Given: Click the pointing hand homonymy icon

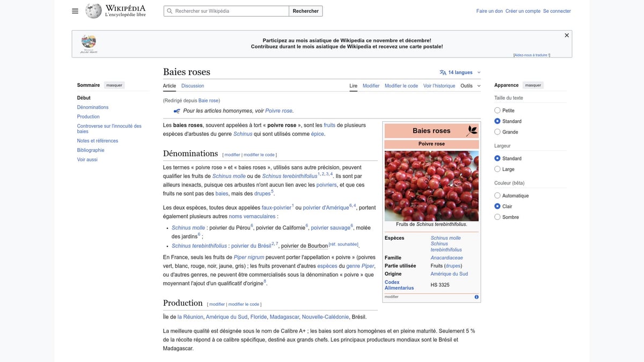Looking at the screenshot, I should [x=177, y=110].
